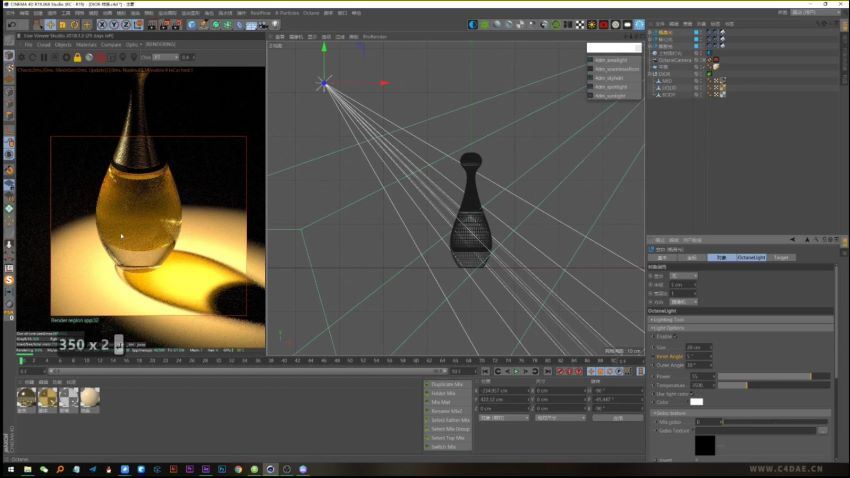This screenshot has height=478, width=850.
Task: Click the Windows Start button
Action: click(10, 469)
